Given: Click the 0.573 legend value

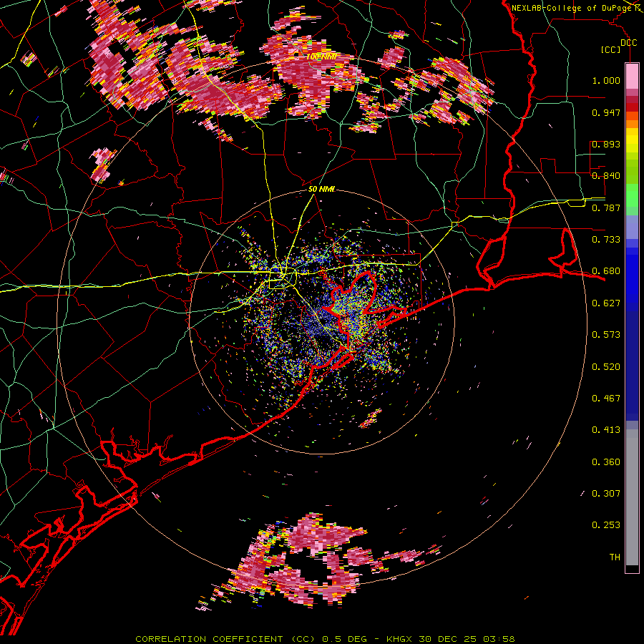Looking at the screenshot, I should tap(606, 335).
